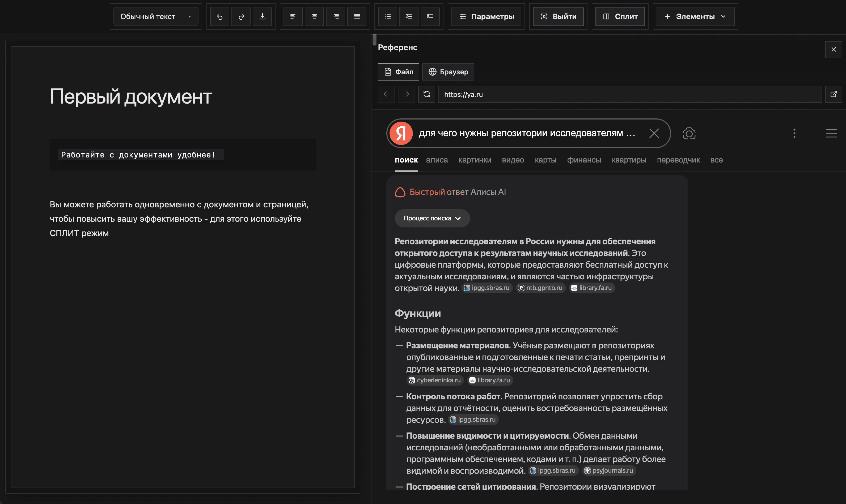This screenshot has width=846, height=504.
Task: Open ipgg.sbras.ru under Контроль потока работ
Action: [473, 420]
